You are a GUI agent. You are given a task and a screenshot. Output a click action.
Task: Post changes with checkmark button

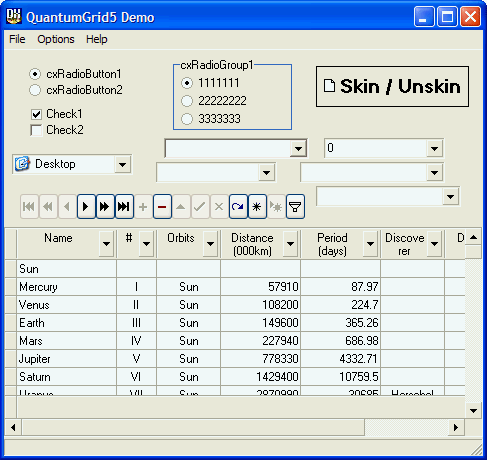(200, 207)
